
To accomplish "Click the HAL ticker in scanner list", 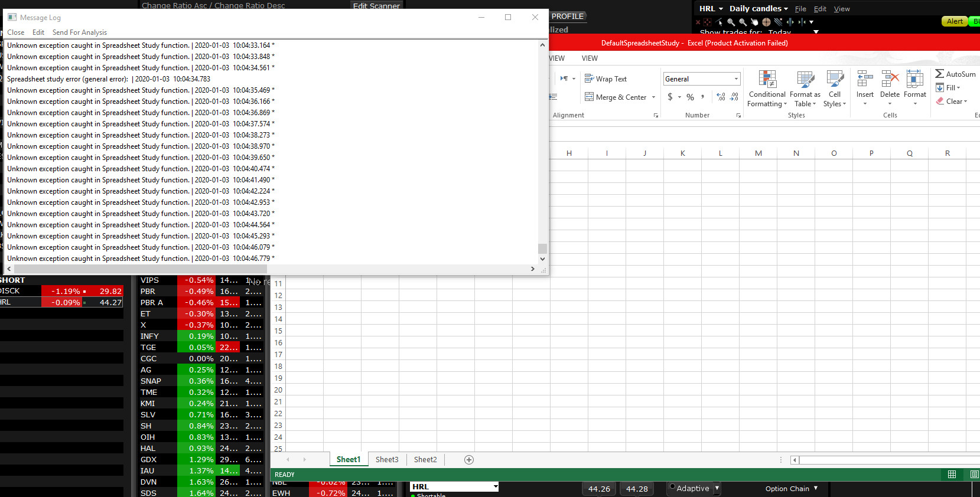I will click(148, 449).
